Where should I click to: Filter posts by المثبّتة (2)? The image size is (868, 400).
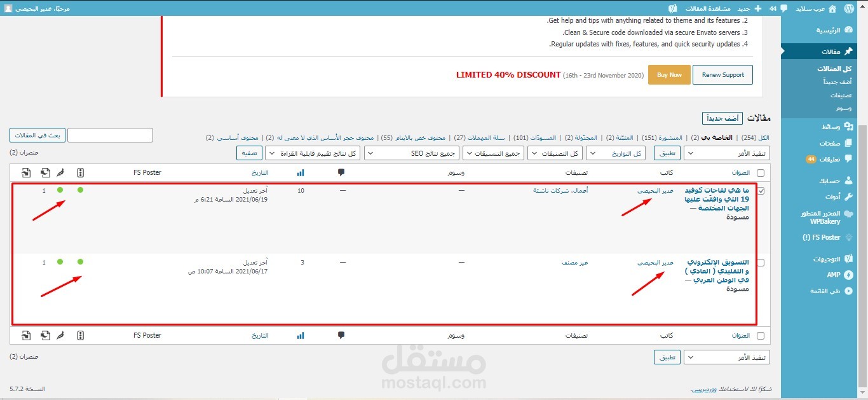[x=618, y=138]
